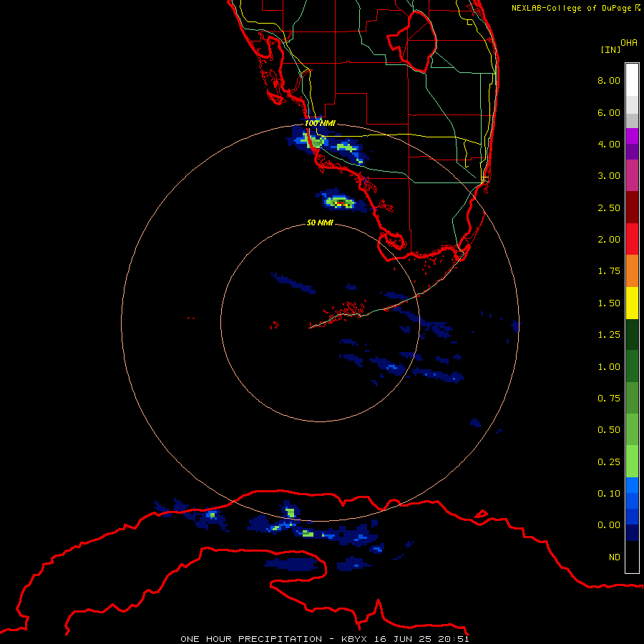The width and height of the screenshot is (644, 644).
Task: Click the 0.10 legend value
Action: (609, 494)
